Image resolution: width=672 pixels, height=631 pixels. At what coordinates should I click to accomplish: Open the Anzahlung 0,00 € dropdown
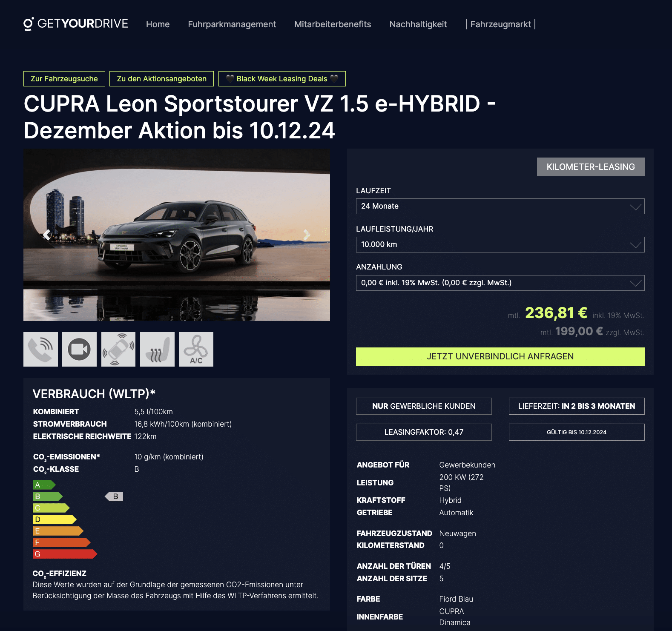(500, 283)
